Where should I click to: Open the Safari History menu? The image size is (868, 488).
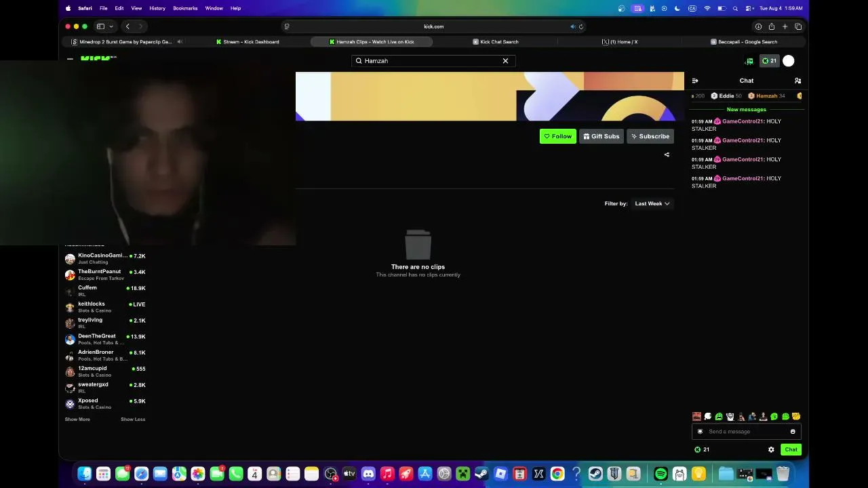[x=157, y=8]
